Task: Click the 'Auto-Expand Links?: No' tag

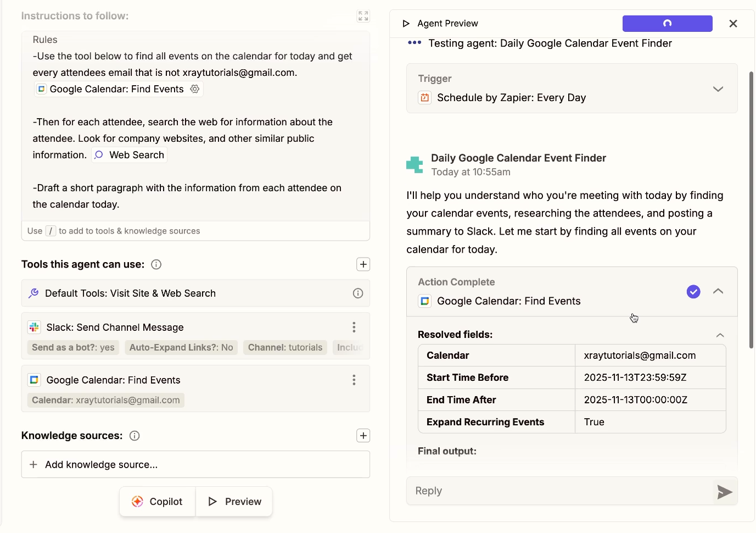Action: coord(181,348)
